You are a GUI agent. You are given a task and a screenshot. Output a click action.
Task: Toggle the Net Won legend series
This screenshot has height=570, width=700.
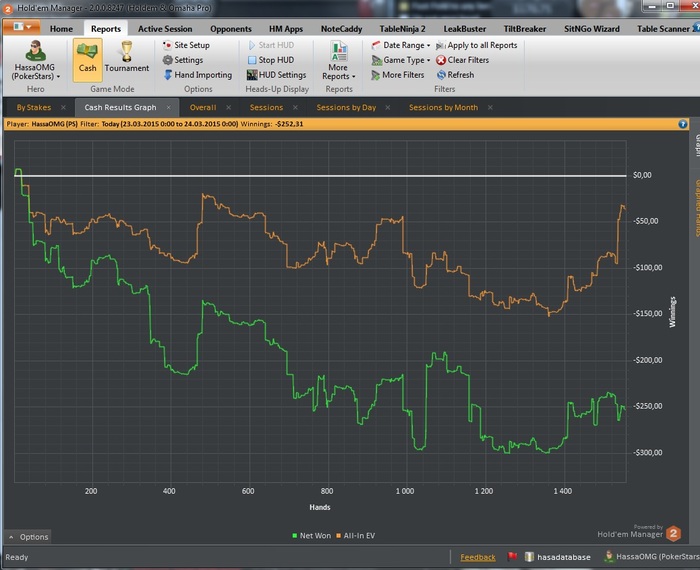click(x=312, y=536)
